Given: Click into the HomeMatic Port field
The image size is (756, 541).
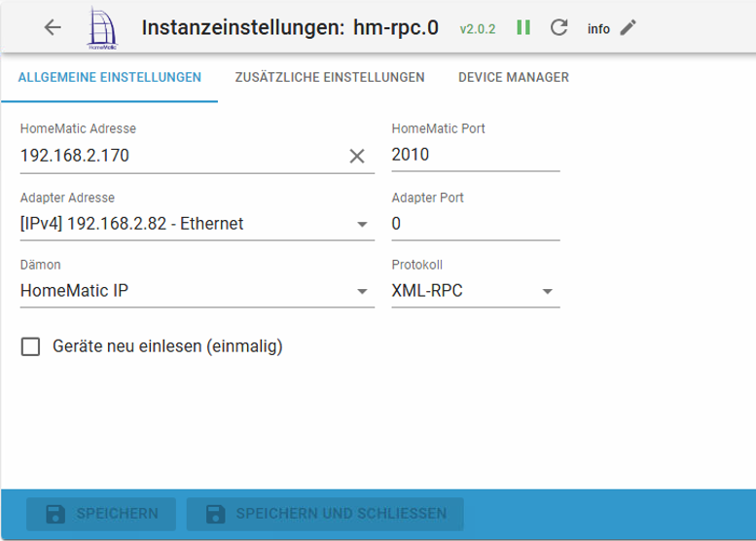Looking at the screenshot, I should [476, 155].
